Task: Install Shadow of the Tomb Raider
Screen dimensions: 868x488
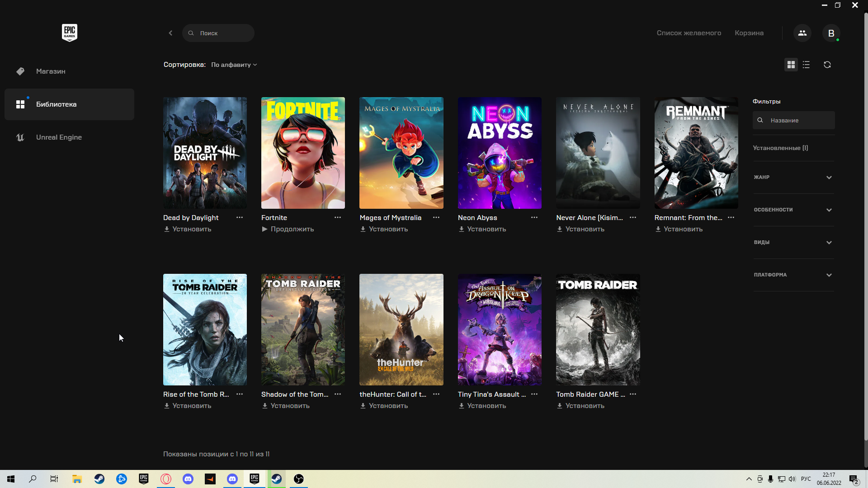Action: (286, 406)
